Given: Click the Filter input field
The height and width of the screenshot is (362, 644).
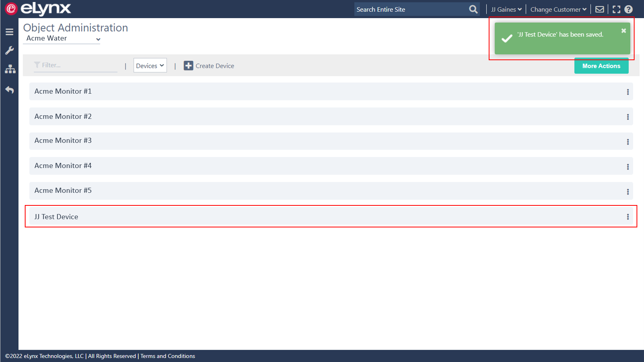Looking at the screenshot, I should pyautogui.click(x=75, y=65).
